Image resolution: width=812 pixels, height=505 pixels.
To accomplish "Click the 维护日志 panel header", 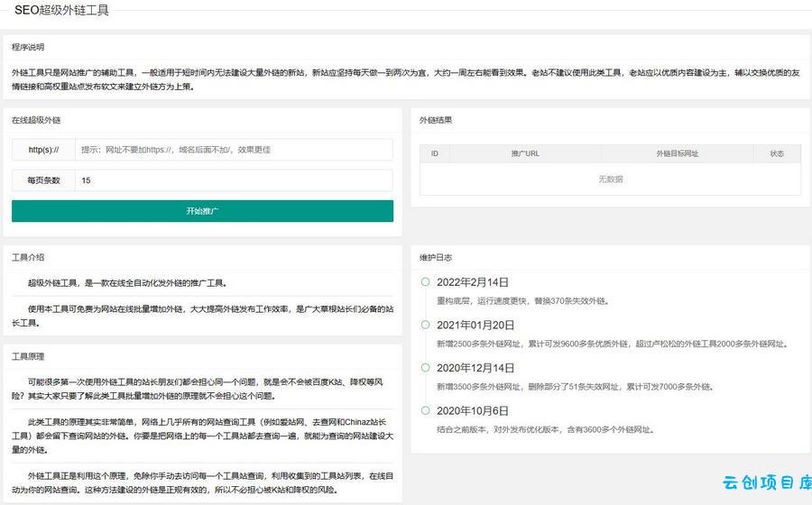I will (x=436, y=257).
